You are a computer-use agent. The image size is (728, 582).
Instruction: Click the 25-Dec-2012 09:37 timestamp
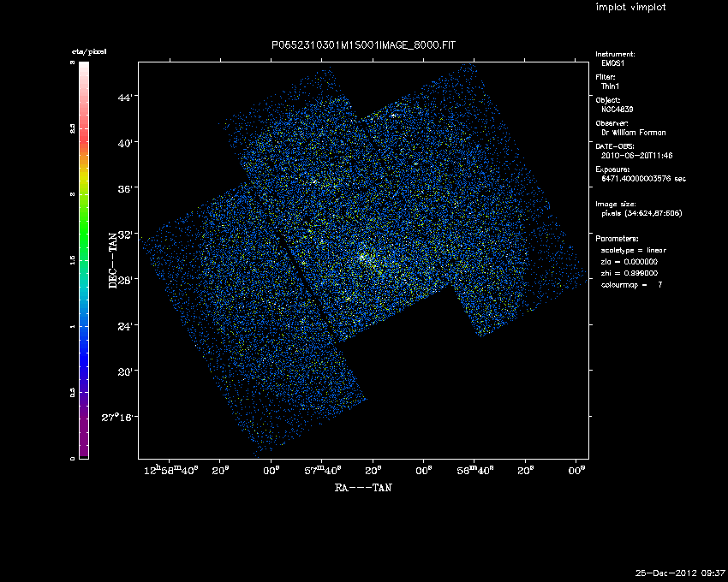click(x=680, y=573)
